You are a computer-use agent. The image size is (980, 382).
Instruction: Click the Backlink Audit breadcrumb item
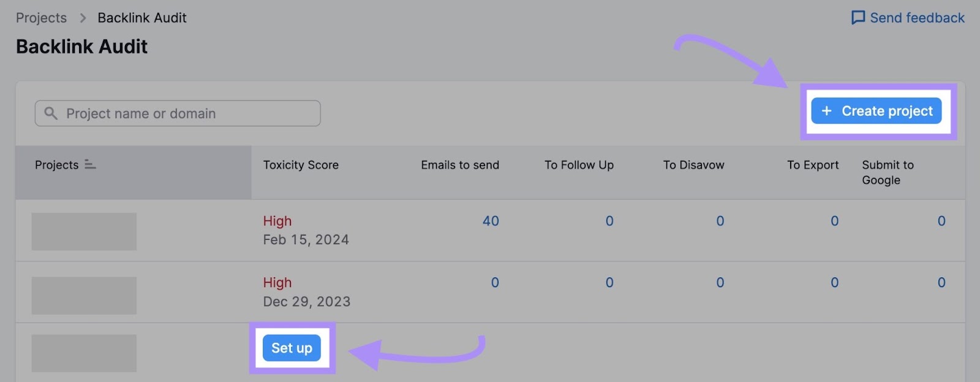point(142,18)
